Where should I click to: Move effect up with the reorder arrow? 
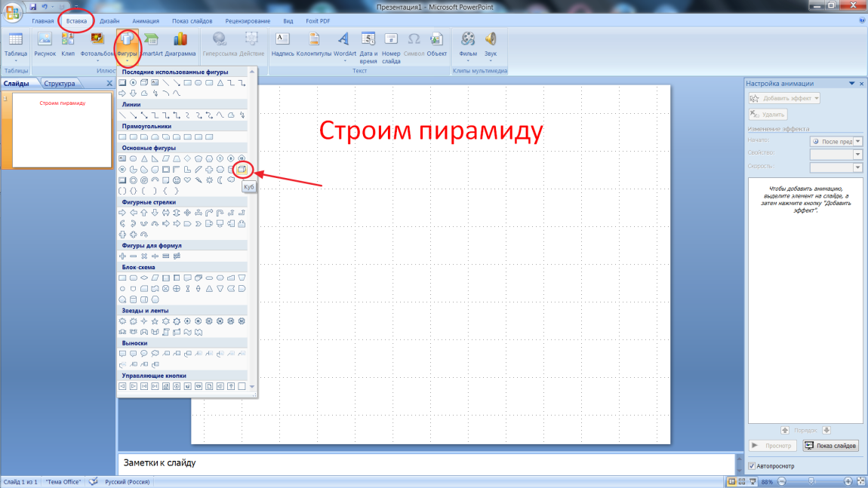click(785, 430)
